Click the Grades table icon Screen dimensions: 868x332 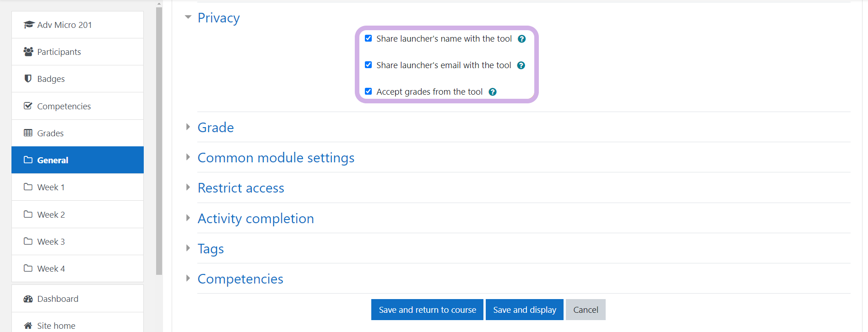(x=28, y=133)
